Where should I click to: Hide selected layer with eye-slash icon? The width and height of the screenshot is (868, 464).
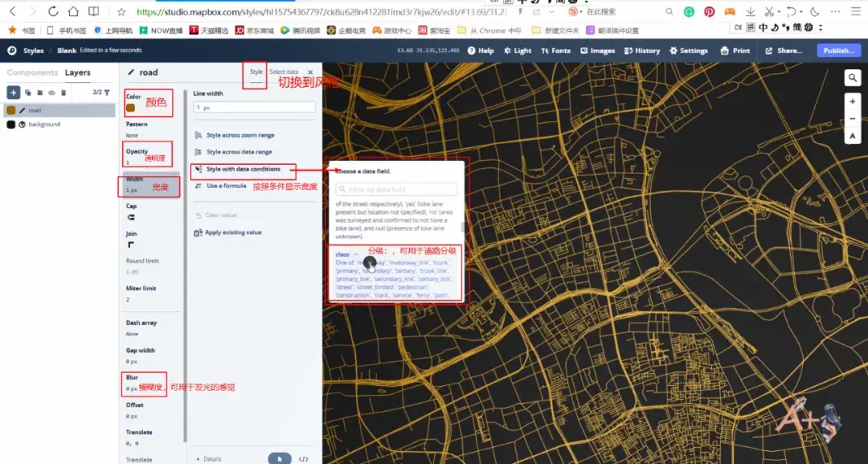point(51,92)
